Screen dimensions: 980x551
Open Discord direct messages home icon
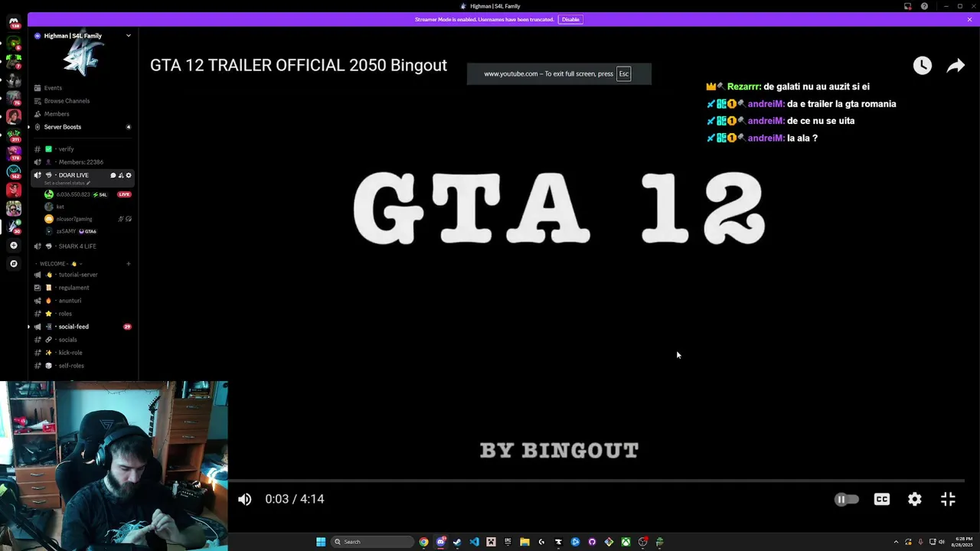pos(14,22)
